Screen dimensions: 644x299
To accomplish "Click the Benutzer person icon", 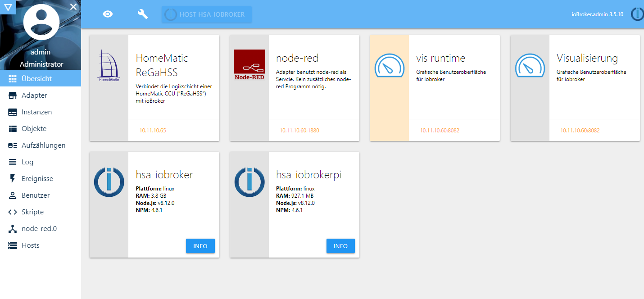I will 13,195.
